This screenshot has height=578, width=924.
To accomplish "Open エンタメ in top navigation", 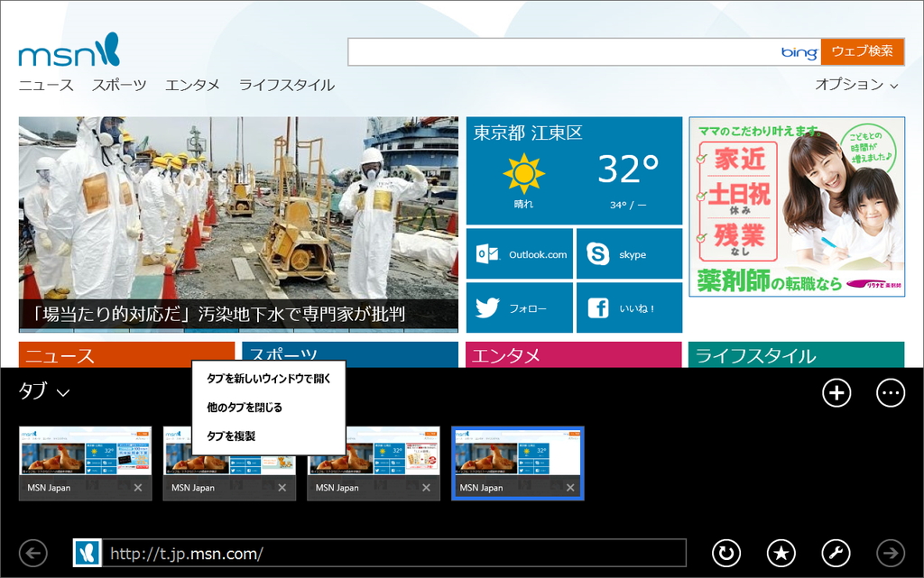I will pyautogui.click(x=193, y=86).
